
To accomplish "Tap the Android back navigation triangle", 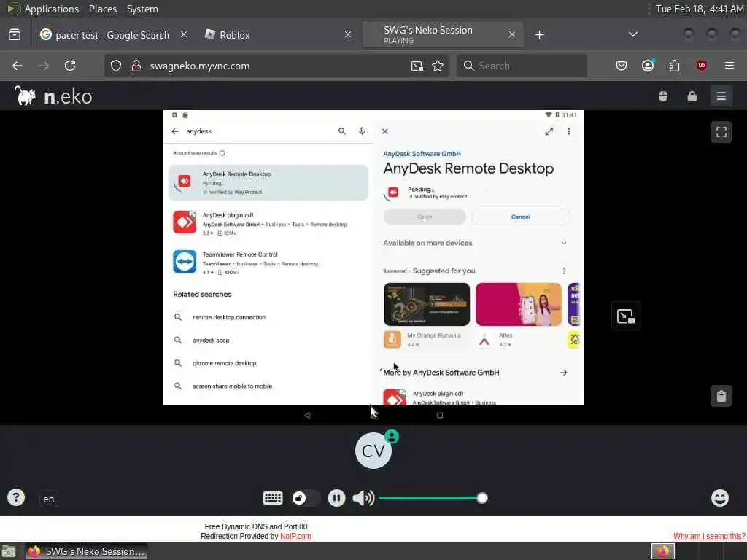I will point(307,415).
